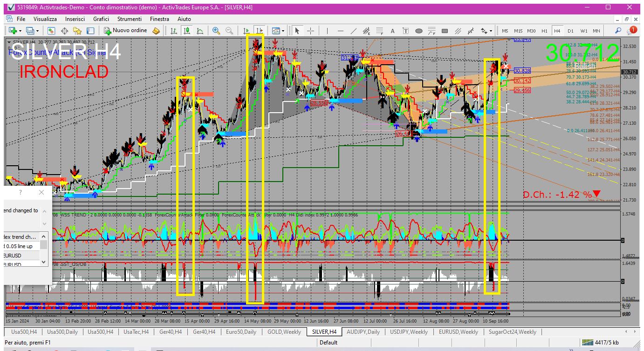The width and height of the screenshot is (644, 351).
Task: Open the Visualizza menu
Action: [x=45, y=19]
